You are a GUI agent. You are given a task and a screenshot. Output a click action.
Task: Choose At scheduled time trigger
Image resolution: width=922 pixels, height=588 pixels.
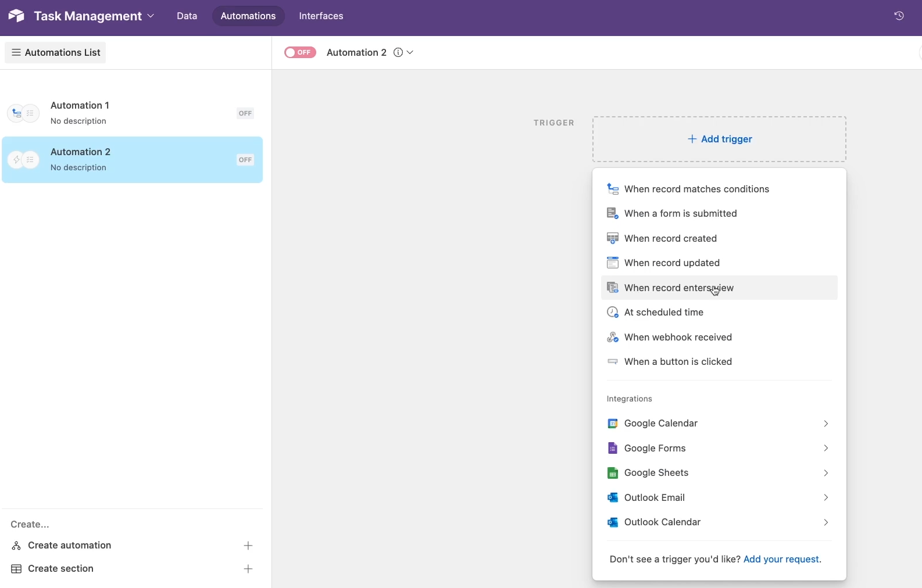[719, 312]
